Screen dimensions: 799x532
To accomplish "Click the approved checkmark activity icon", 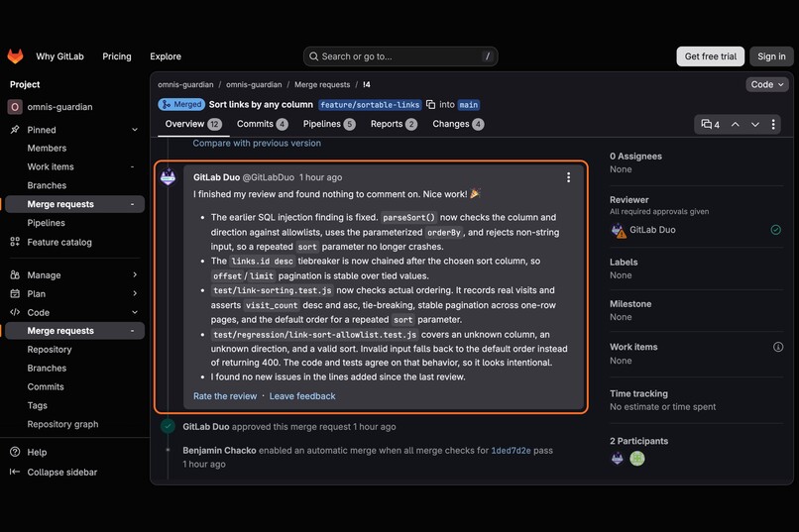I will [168, 426].
